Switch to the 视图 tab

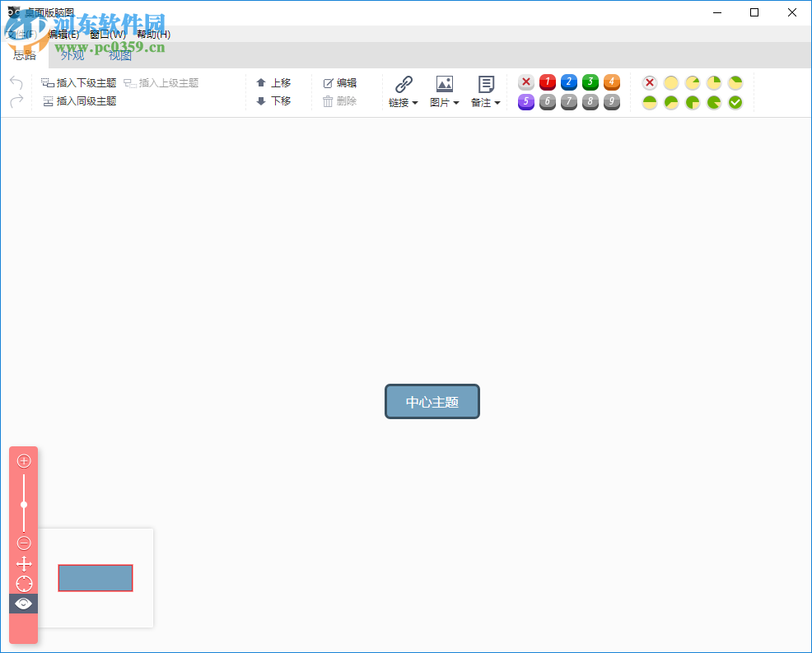tap(120, 55)
